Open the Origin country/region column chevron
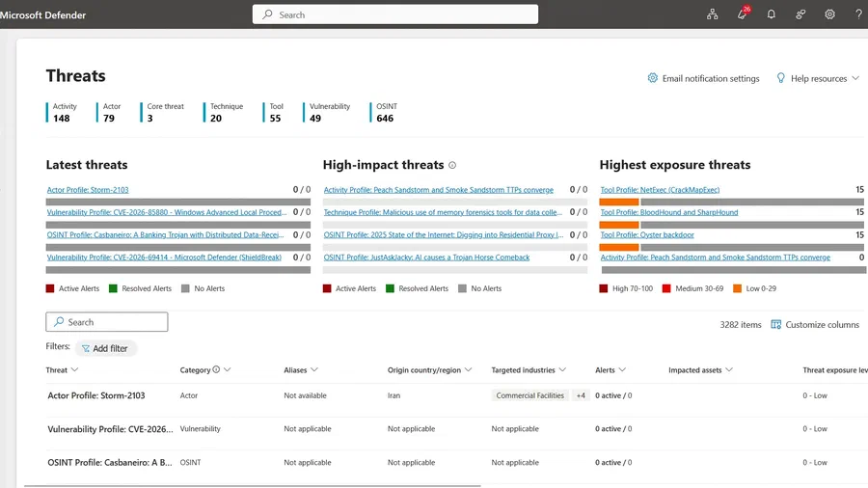 [x=469, y=369]
